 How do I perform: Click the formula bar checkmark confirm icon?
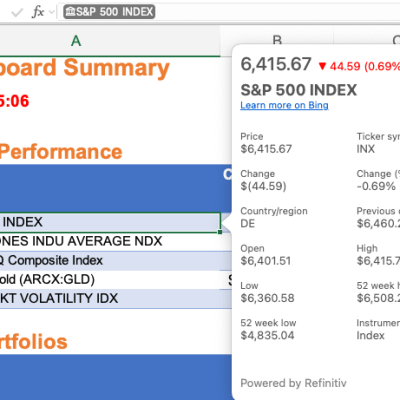(x=17, y=13)
